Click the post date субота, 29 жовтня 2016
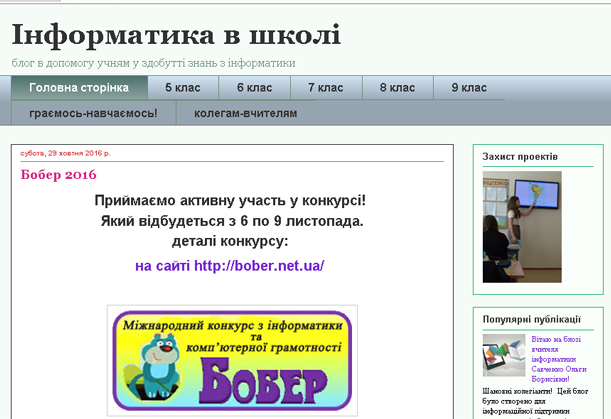 (x=65, y=153)
